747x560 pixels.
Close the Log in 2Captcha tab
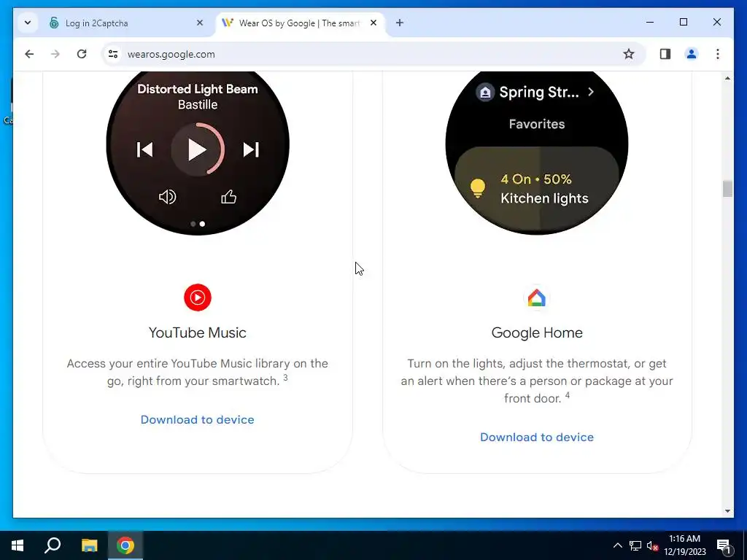tap(200, 23)
